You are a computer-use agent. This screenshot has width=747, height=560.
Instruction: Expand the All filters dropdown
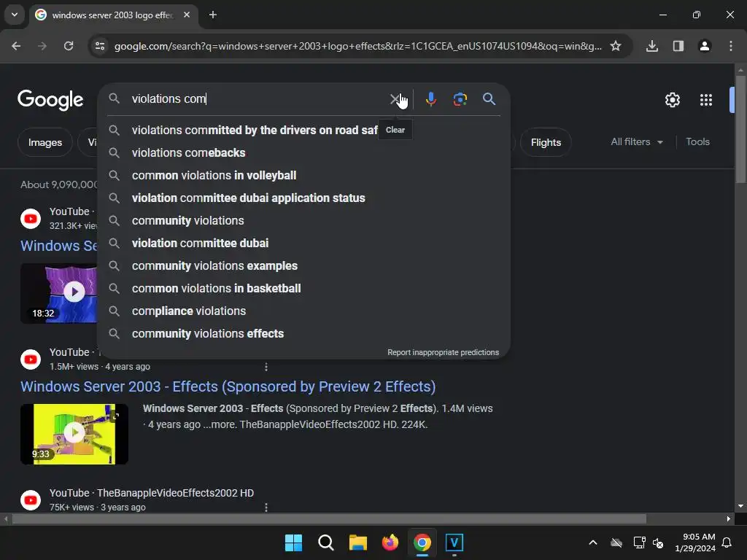tap(636, 142)
